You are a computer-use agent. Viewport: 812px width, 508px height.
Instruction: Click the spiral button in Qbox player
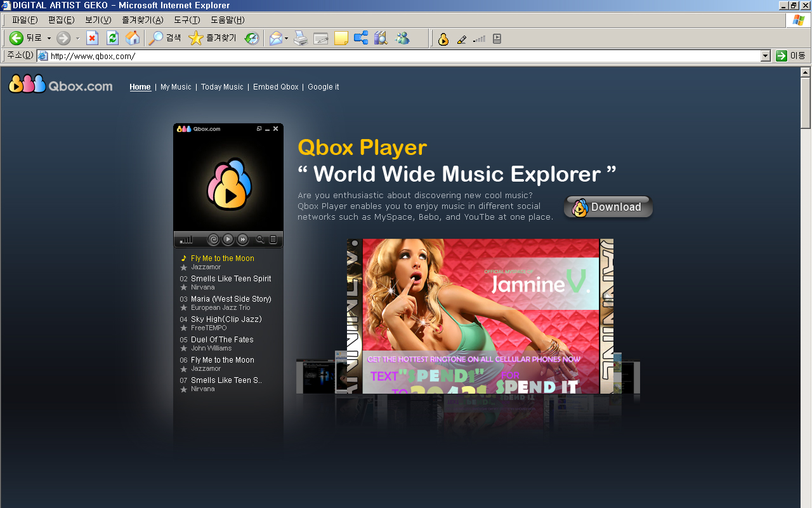pyautogui.click(x=214, y=239)
